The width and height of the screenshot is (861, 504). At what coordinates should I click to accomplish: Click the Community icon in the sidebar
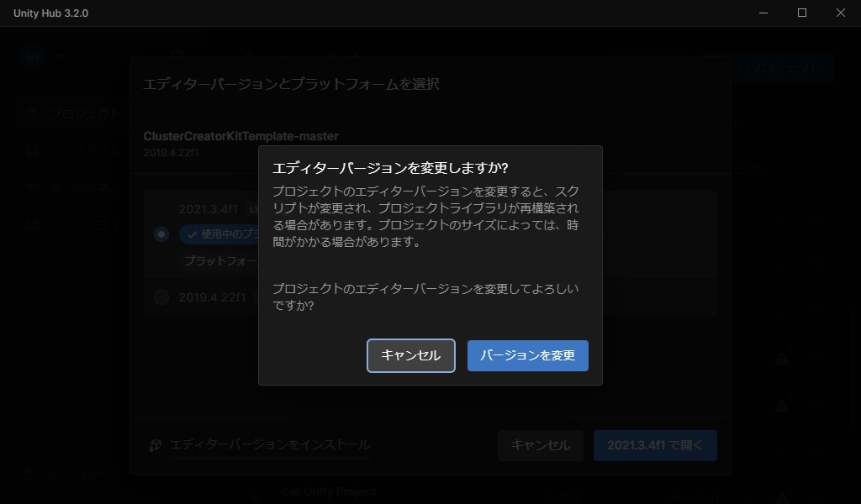32,224
